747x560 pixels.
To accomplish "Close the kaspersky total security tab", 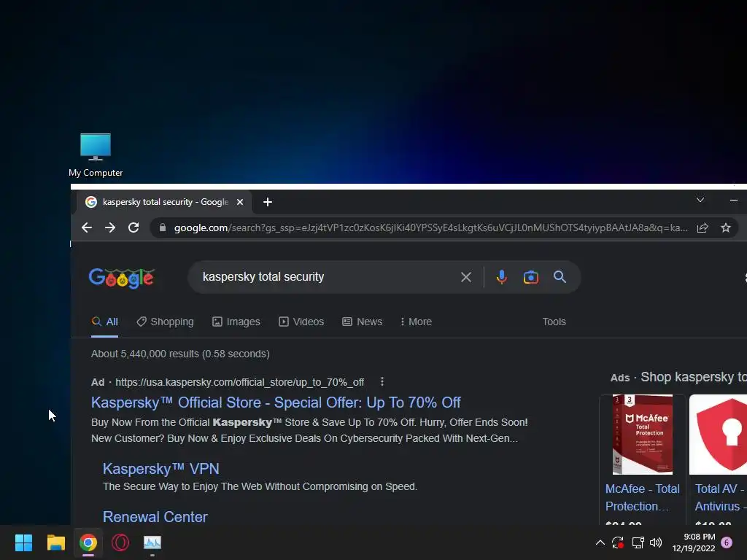I will [240, 202].
